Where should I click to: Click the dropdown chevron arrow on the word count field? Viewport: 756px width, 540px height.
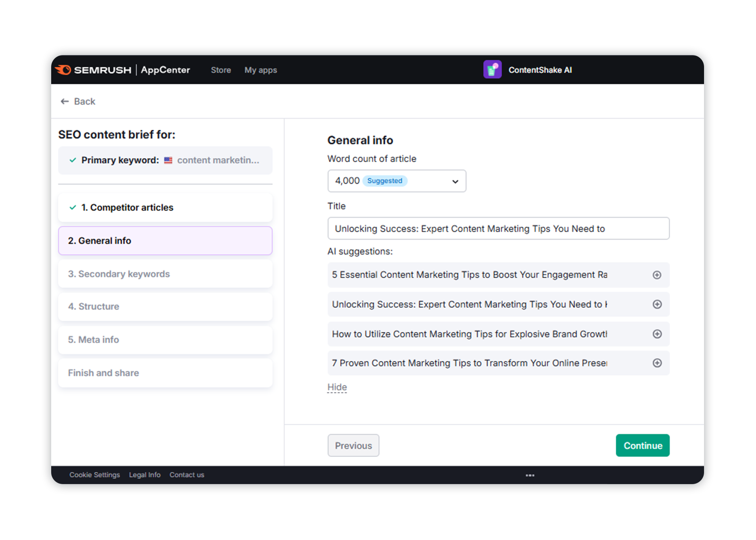[x=455, y=181]
